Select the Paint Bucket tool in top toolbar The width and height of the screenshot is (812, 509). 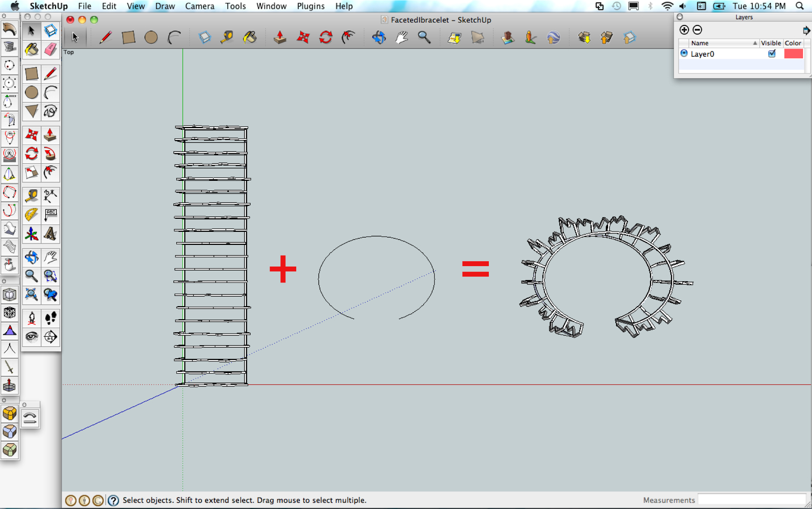(250, 38)
